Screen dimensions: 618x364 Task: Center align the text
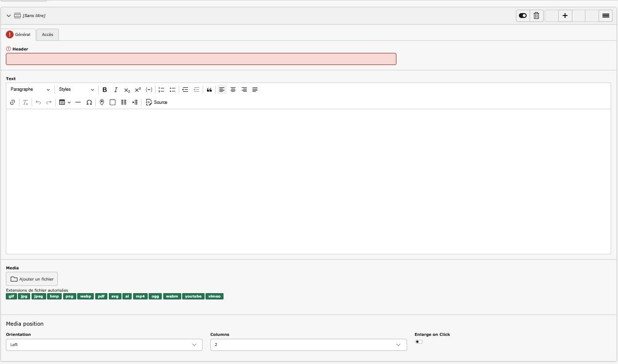pos(233,90)
